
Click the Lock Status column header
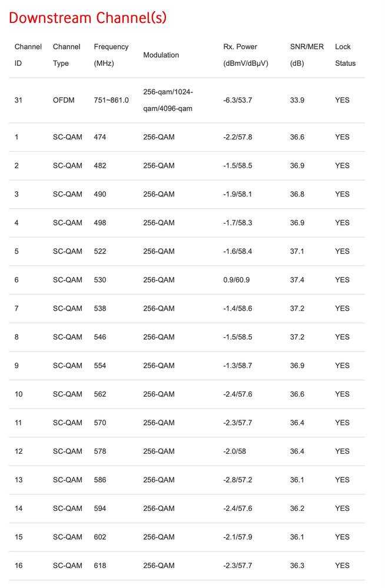tap(345, 55)
